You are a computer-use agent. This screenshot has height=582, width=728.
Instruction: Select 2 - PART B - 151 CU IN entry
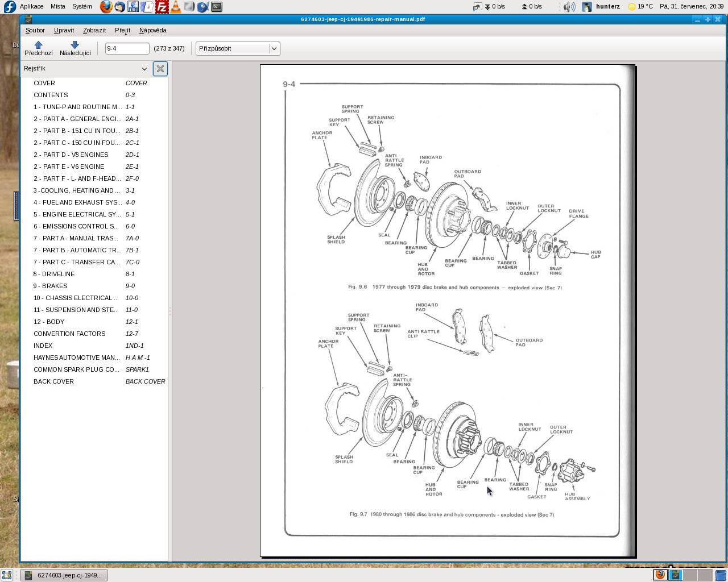(x=94, y=131)
